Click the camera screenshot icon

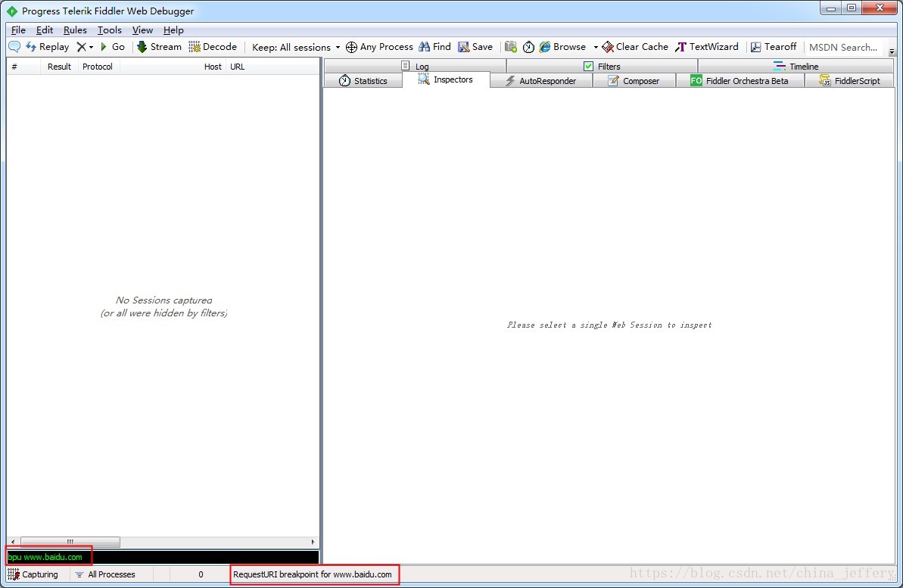510,47
